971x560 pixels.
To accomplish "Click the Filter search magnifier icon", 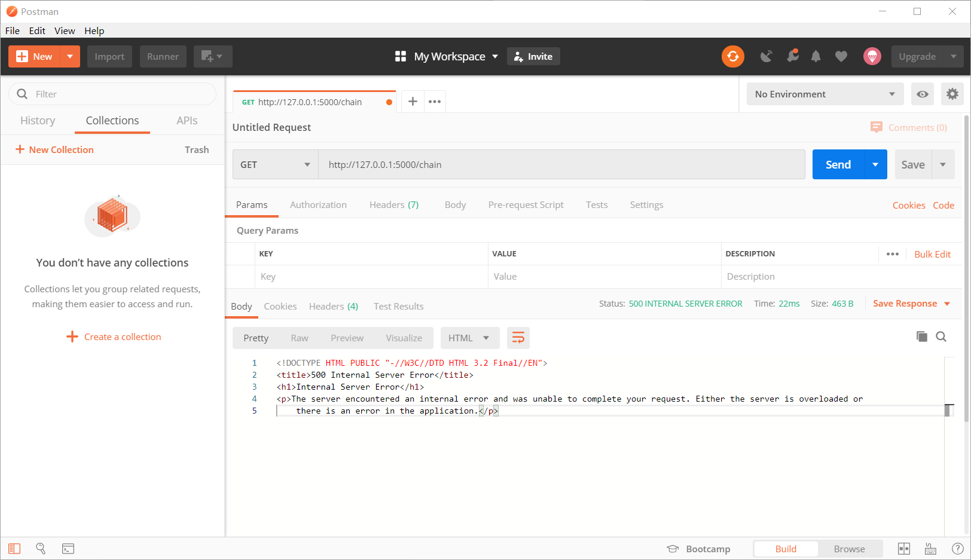I will pos(23,94).
